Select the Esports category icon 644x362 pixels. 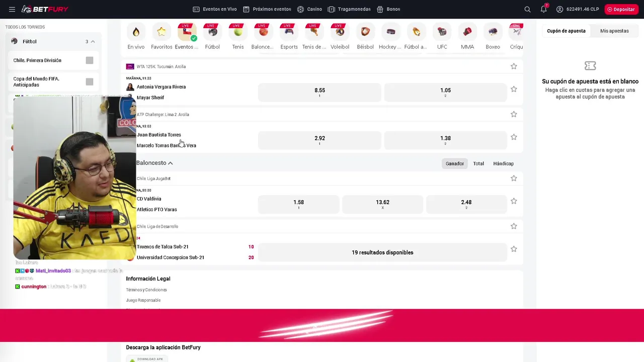pos(289,32)
